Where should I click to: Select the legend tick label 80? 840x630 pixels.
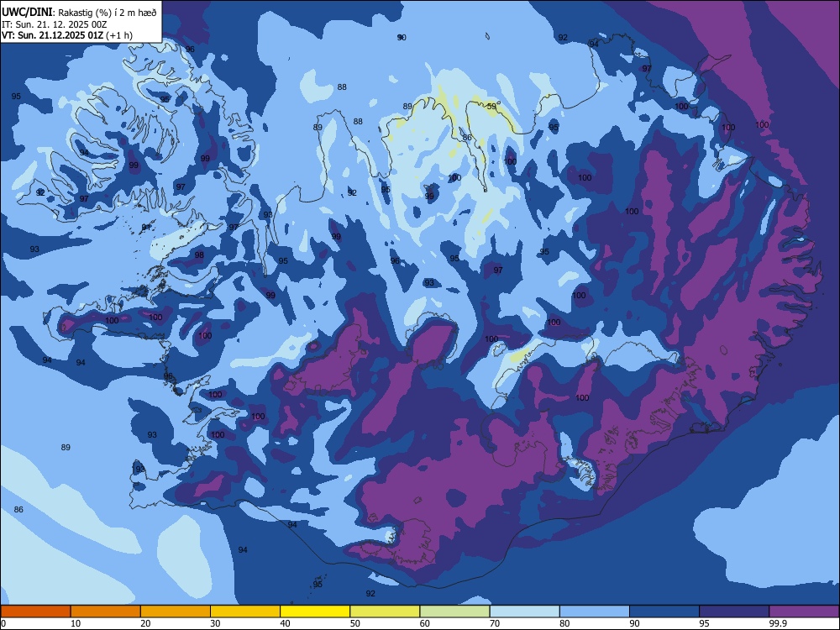point(564,623)
